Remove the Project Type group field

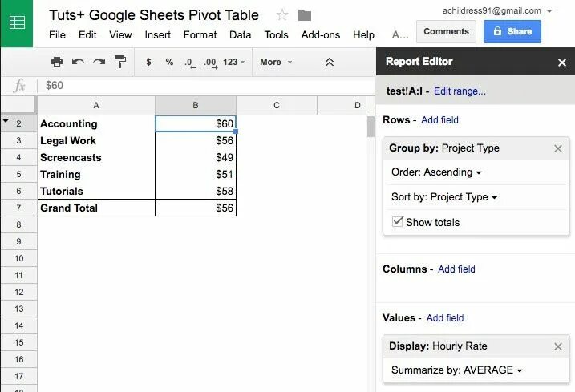point(558,148)
